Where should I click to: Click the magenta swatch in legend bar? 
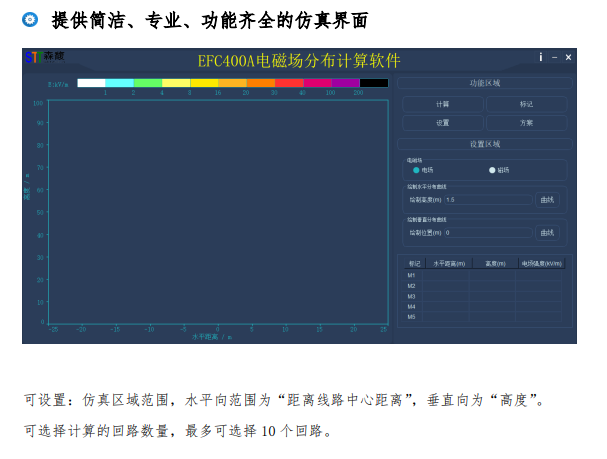tap(317, 83)
